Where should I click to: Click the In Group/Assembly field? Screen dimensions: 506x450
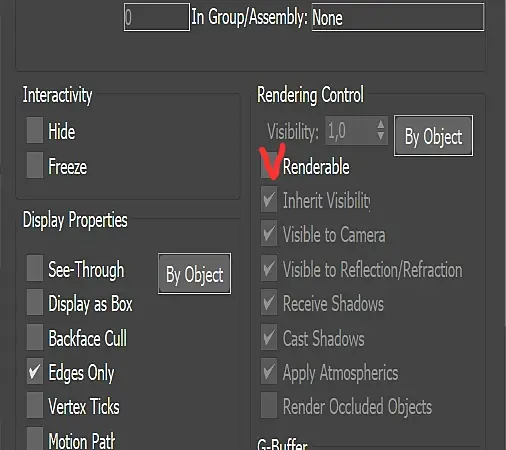point(398,17)
